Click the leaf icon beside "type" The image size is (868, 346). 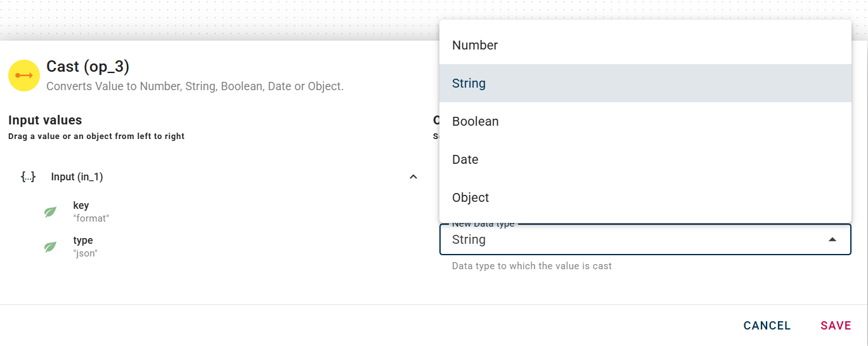tap(50, 246)
